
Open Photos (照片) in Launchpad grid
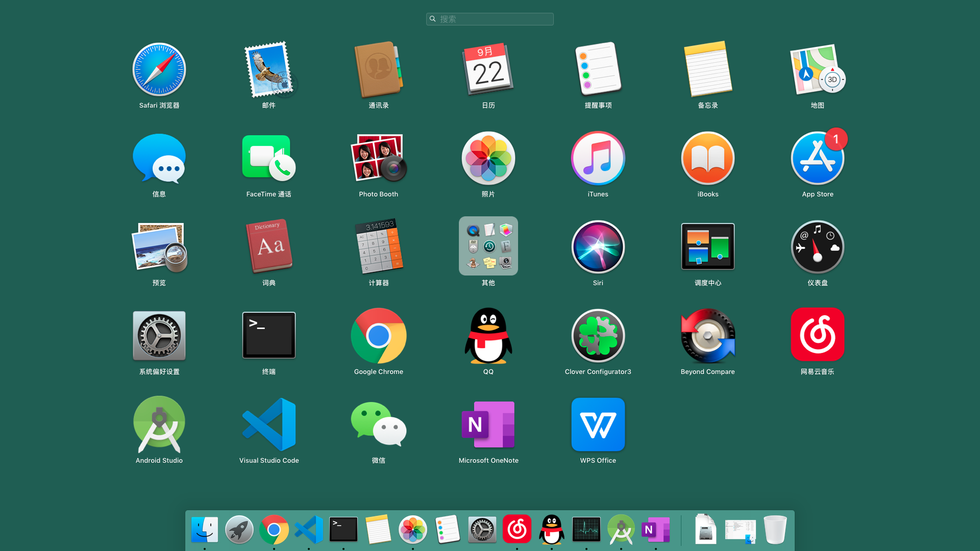coord(488,158)
